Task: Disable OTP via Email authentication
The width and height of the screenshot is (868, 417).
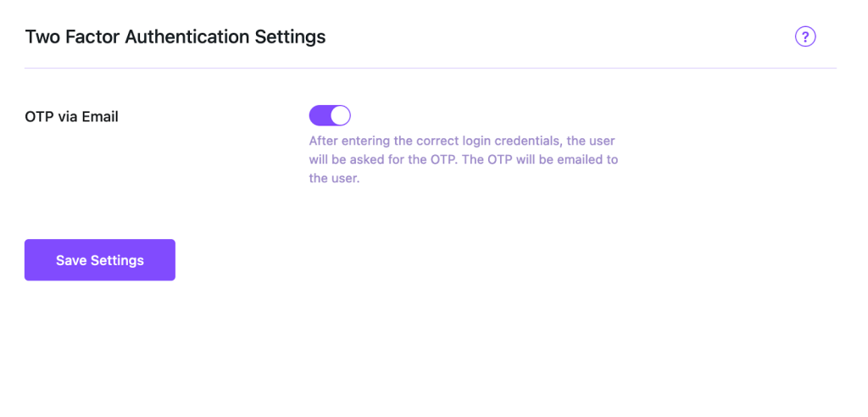Action: point(330,115)
